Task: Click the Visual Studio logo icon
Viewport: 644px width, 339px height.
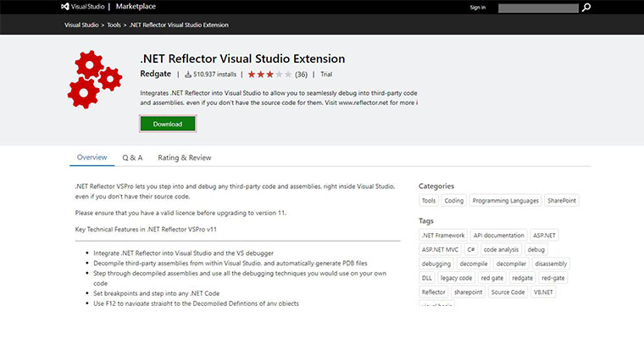Action: [65, 7]
